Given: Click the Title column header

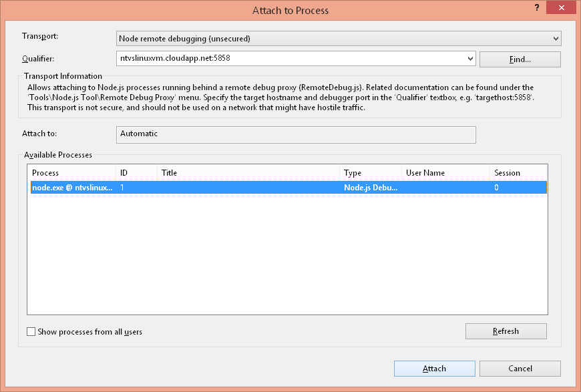Looking at the screenshot, I should 248,173.
